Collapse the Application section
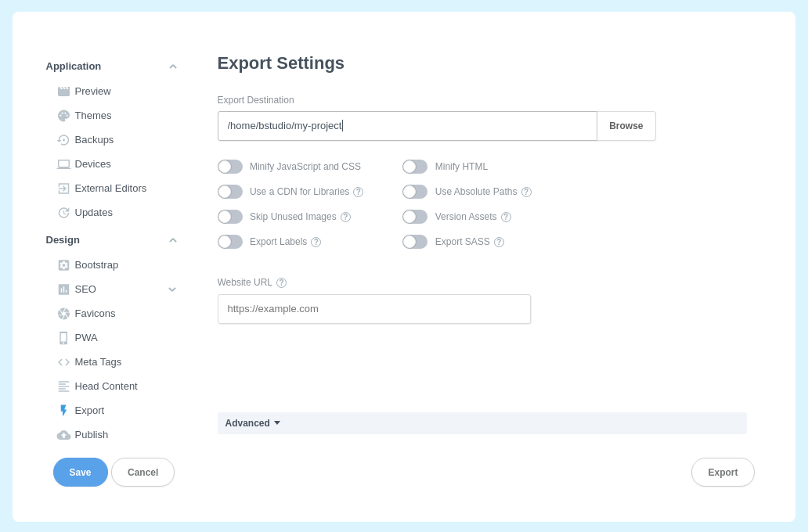Screen dimensions: 808x532 [x=172, y=66]
